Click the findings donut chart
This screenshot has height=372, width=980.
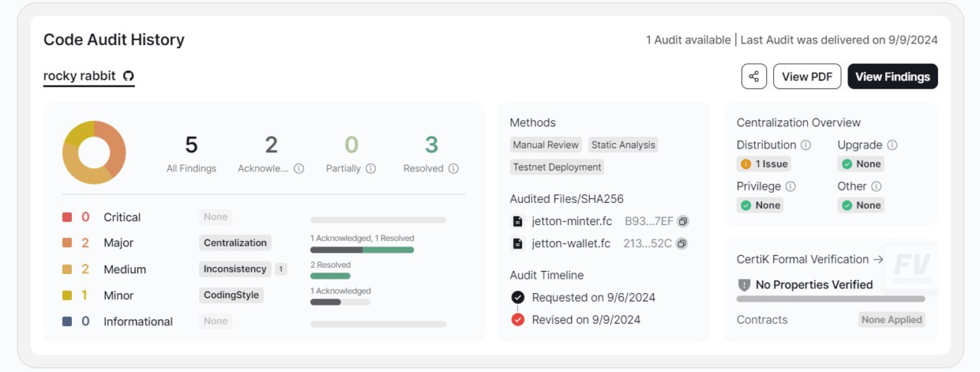pos(93,152)
